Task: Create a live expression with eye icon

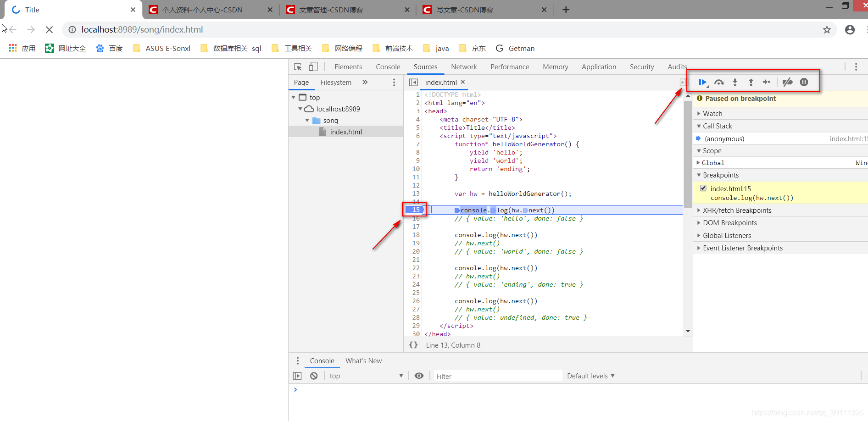Action: point(419,376)
